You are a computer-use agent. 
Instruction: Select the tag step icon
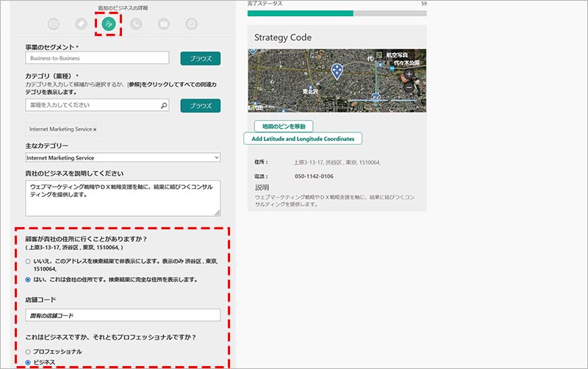coord(81,24)
